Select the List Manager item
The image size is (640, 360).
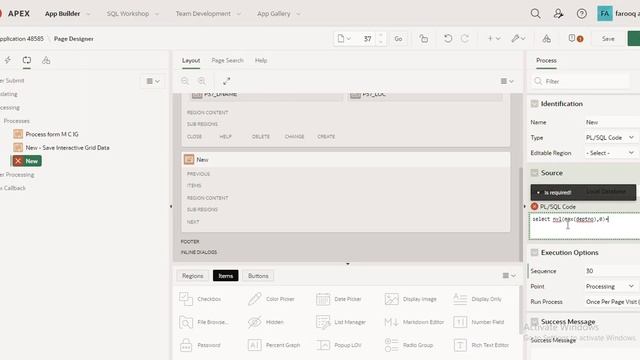tap(341, 322)
